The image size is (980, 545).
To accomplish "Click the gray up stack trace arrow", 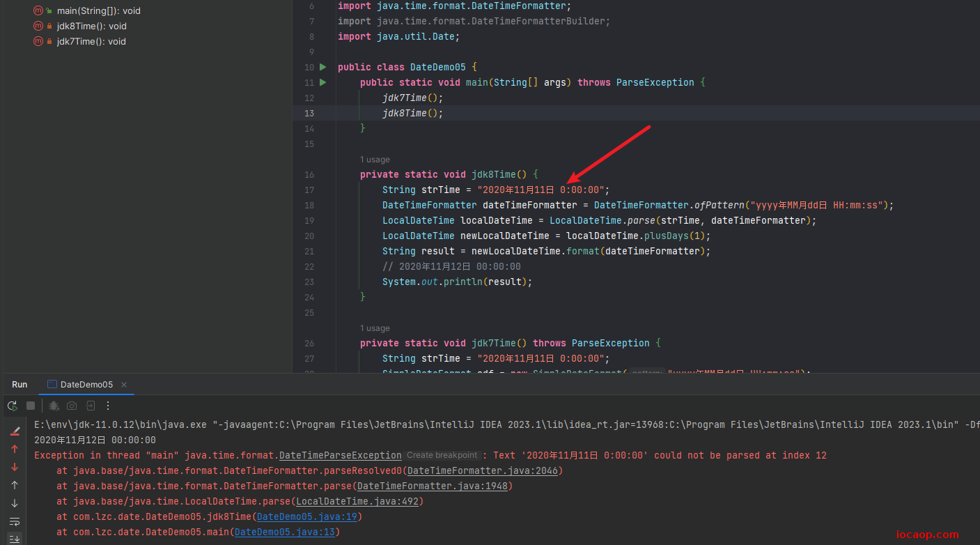I will [15, 485].
